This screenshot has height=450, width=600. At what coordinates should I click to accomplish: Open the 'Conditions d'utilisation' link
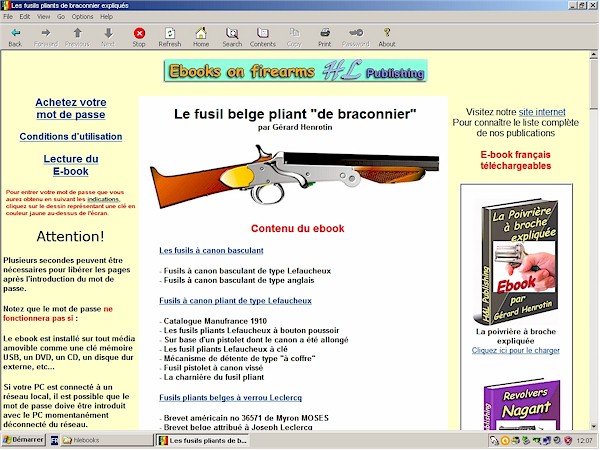point(71,137)
